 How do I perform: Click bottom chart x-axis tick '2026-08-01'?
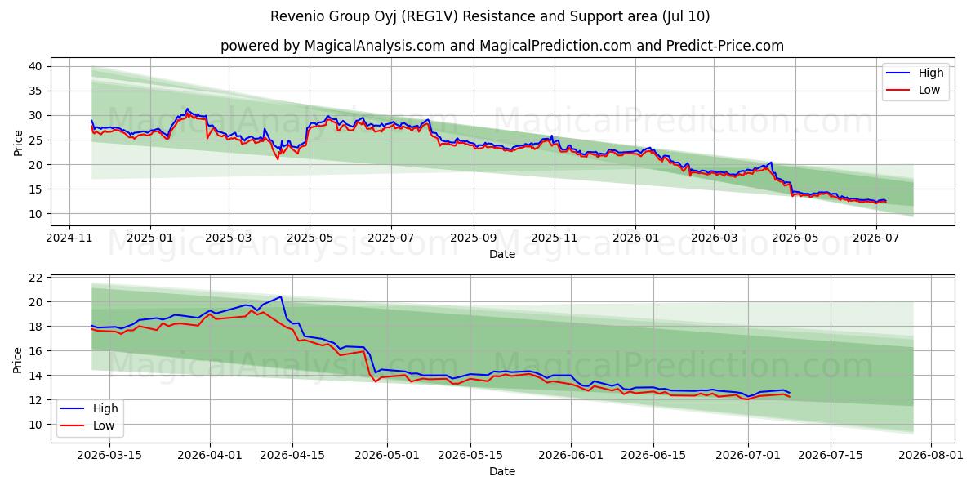tap(931, 456)
